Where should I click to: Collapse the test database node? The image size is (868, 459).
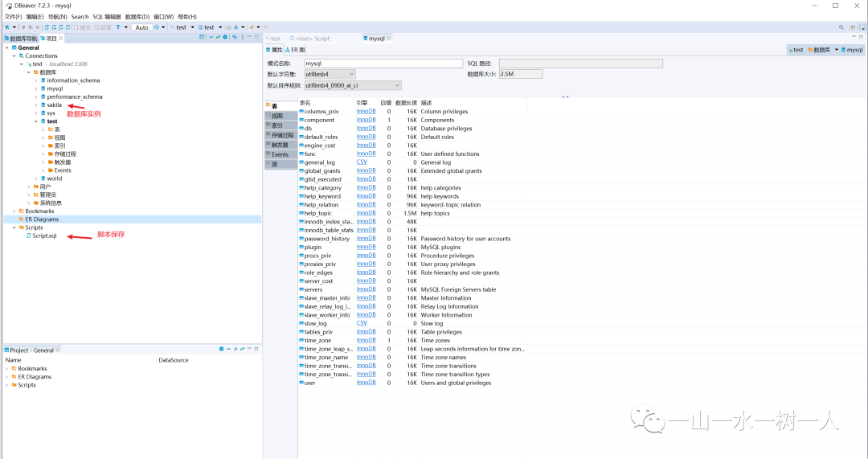pos(36,121)
